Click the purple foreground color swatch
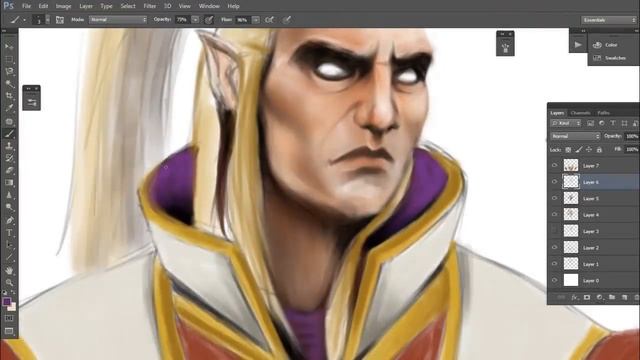 [6, 302]
